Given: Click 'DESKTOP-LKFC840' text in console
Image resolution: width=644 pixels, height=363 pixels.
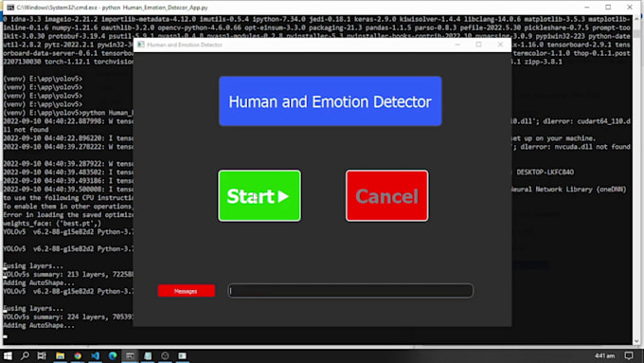Looking at the screenshot, I should pos(545,172).
